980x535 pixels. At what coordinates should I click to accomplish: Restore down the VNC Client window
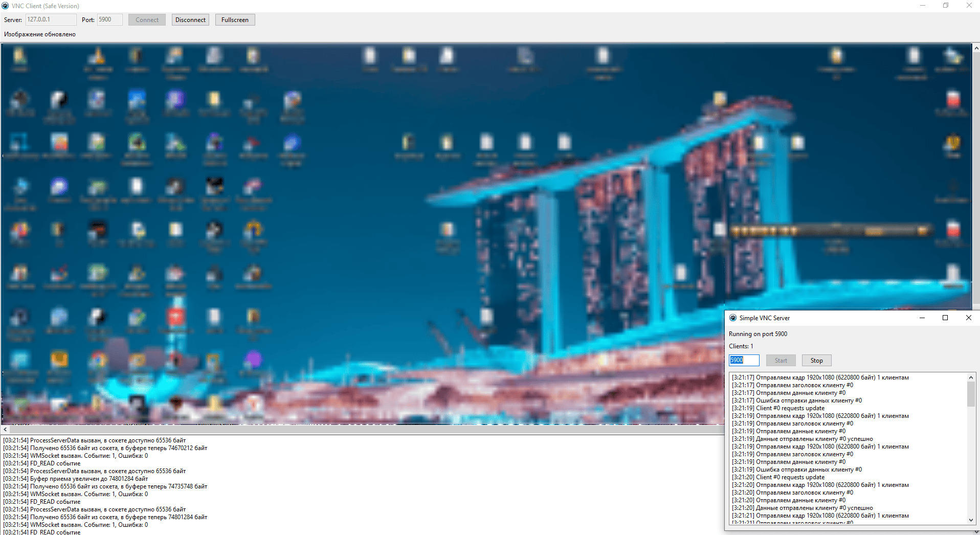coord(946,6)
